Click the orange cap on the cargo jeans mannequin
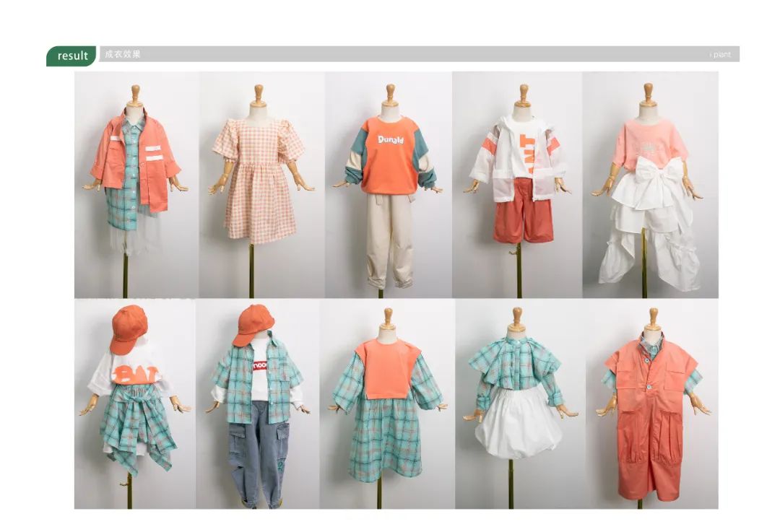Screen dimensions: 780x532 (253, 323)
